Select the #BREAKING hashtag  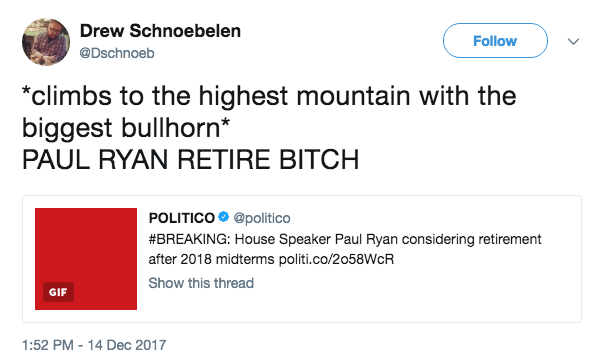coord(189,239)
